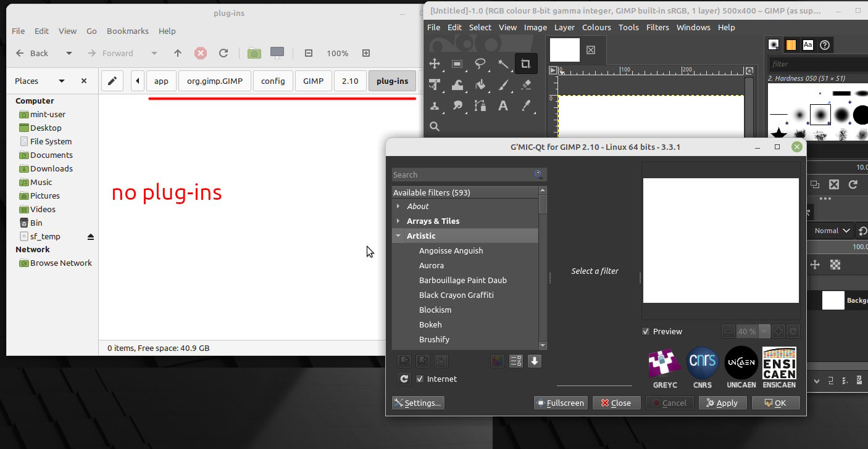Open the Windows menu in GIMP

[x=693, y=27]
